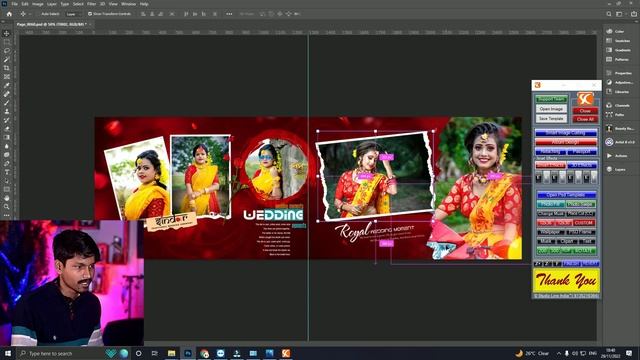The height and width of the screenshot is (360, 640).
Task: Select the Eraser tool
Action: click(7, 129)
